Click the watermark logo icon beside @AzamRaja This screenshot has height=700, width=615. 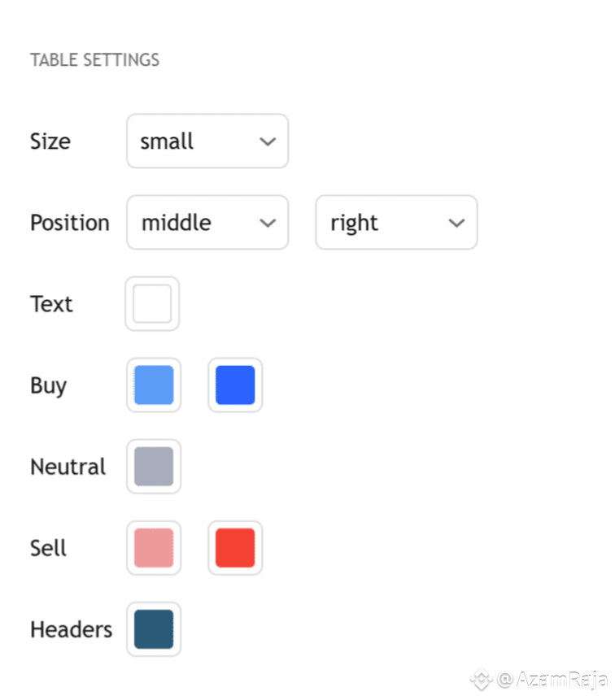[x=481, y=679]
